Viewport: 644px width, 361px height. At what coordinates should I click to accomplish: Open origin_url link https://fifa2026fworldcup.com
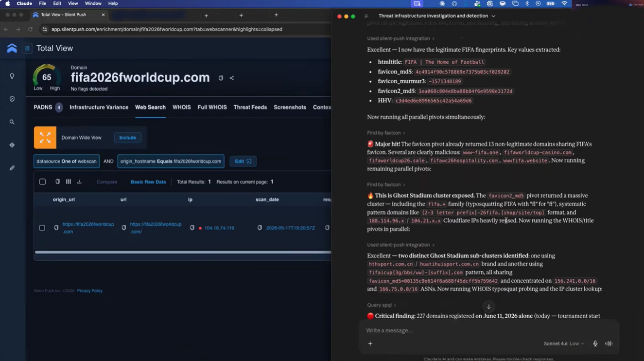tap(88, 228)
